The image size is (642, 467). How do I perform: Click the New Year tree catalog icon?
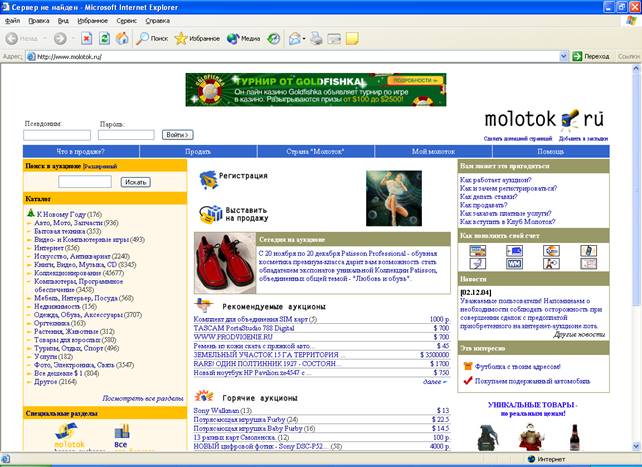point(31,213)
